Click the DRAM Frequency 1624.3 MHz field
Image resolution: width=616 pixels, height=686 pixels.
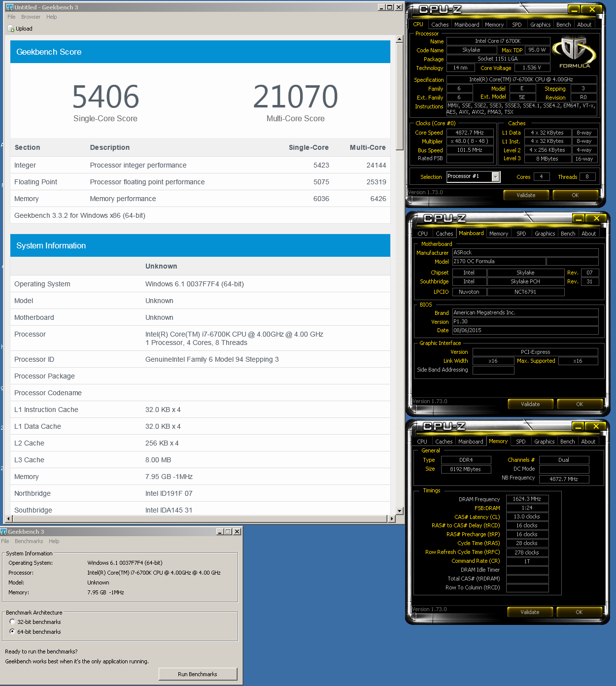[x=527, y=499]
